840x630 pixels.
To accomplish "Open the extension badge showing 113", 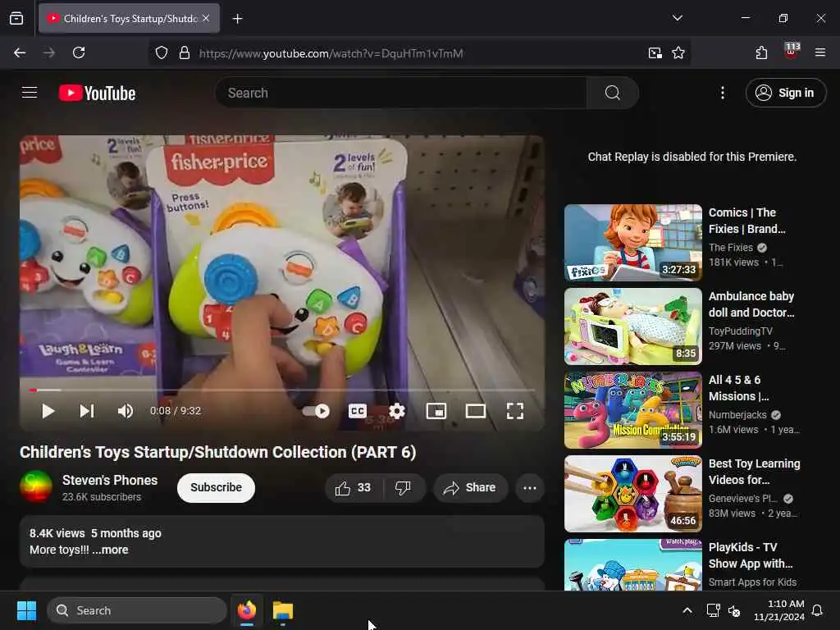I will 791,52.
